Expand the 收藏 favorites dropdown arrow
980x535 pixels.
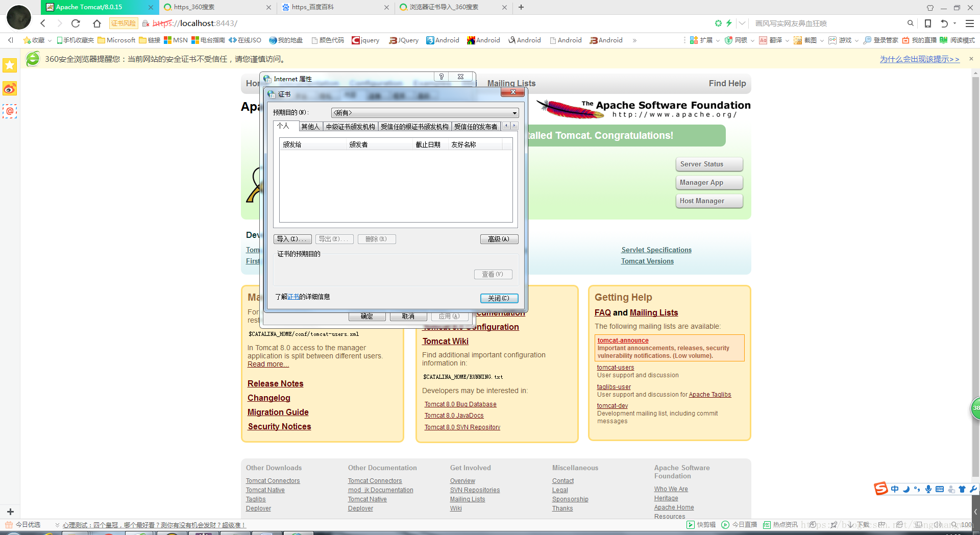(x=50, y=40)
